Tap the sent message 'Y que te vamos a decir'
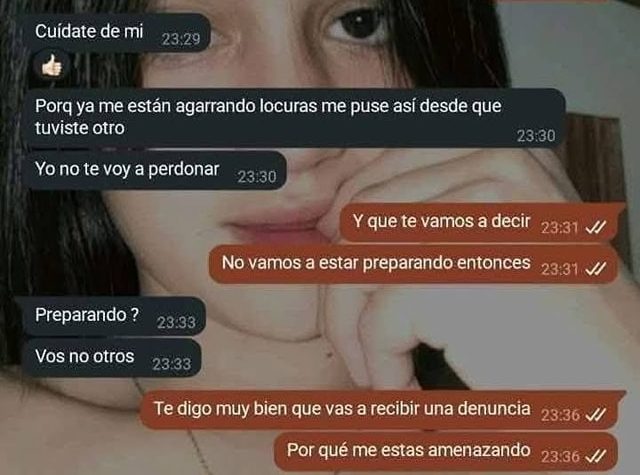The image size is (640, 475). tap(482, 222)
